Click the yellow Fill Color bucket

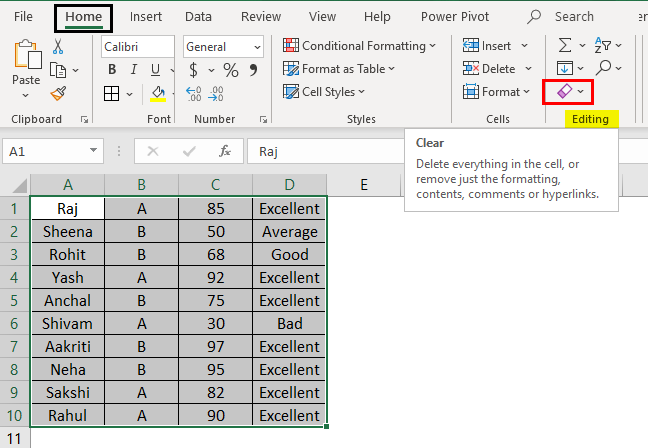(x=157, y=93)
